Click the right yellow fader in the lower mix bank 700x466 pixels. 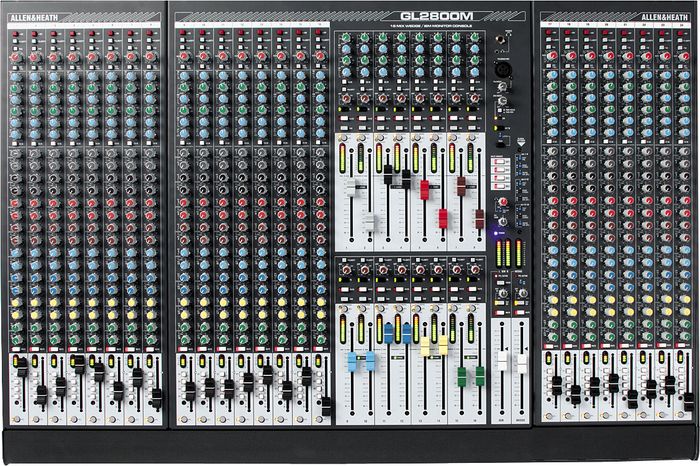tap(443, 345)
